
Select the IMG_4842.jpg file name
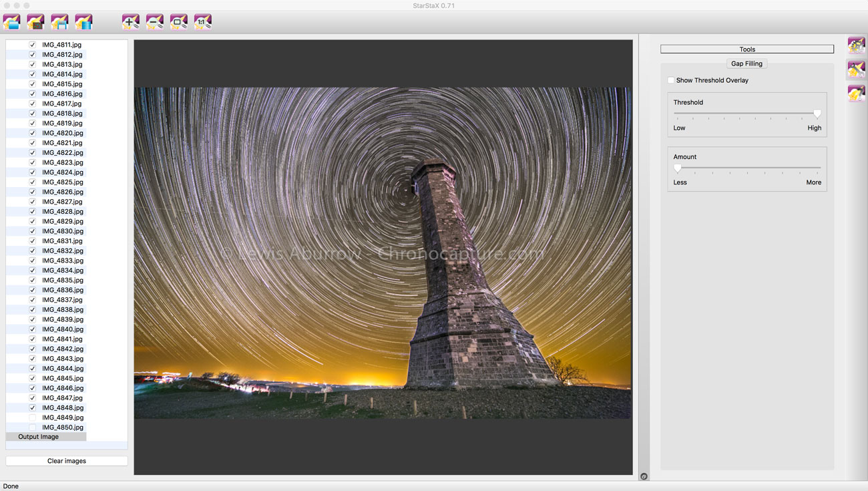63,349
